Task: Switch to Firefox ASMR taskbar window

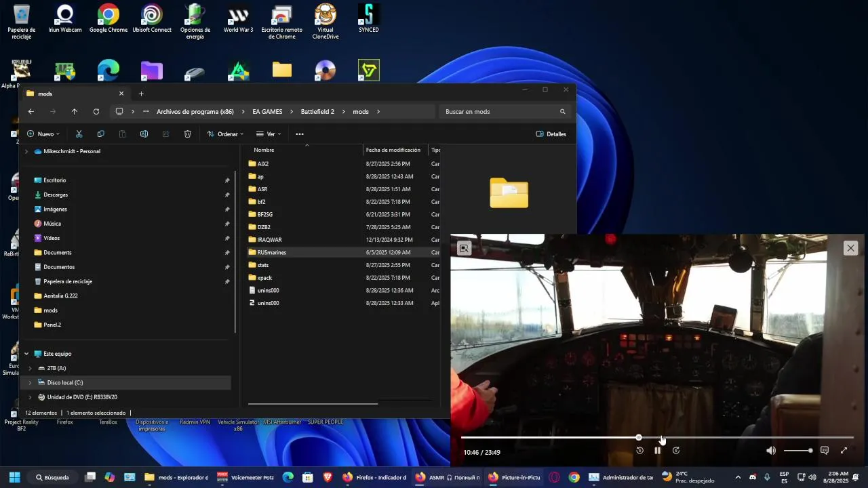Action: coord(447,477)
